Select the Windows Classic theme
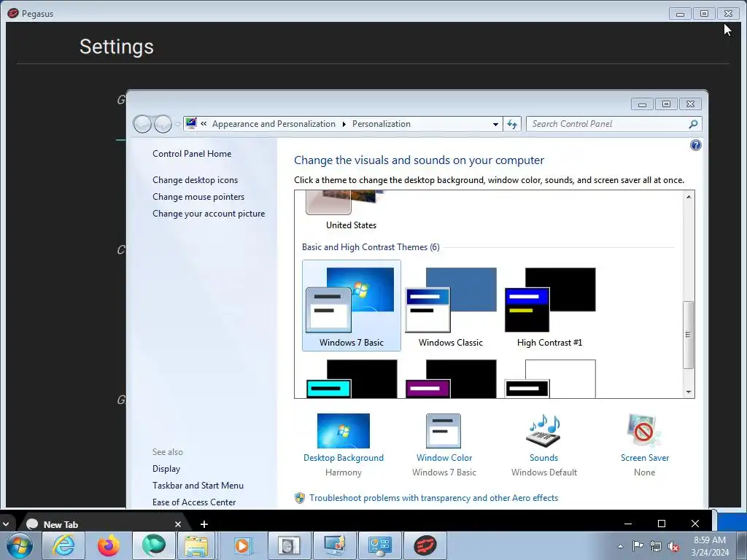Image resolution: width=747 pixels, height=560 pixels. [451, 306]
